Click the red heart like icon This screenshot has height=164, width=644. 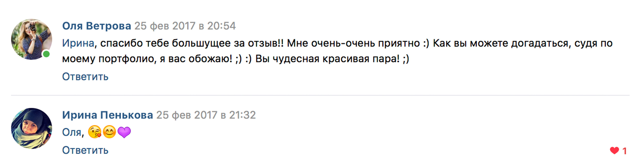point(614,150)
